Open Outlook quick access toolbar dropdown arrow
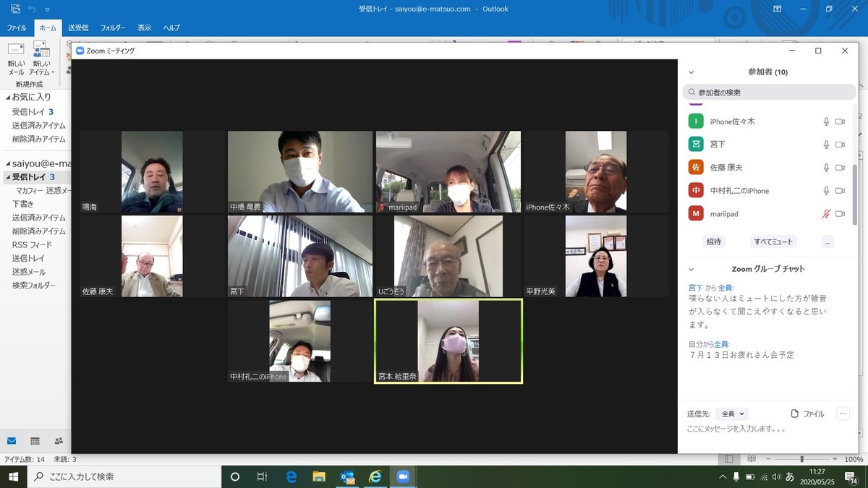The image size is (868, 488). click(x=48, y=9)
